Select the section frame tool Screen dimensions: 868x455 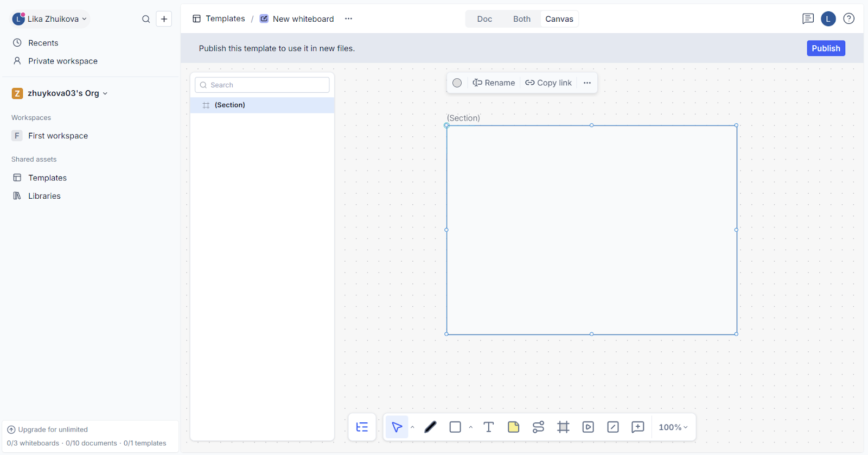click(x=563, y=427)
